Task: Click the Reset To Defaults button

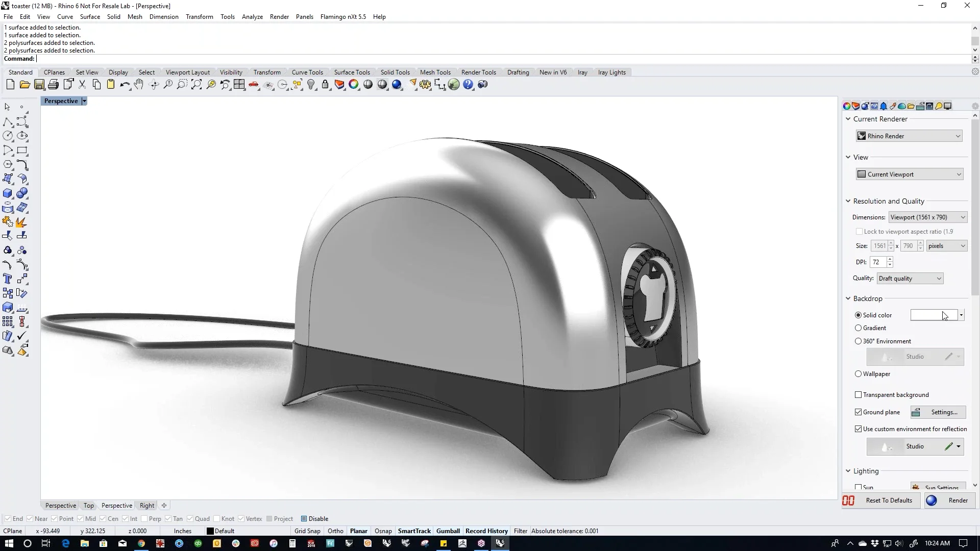Action: point(888,500)
